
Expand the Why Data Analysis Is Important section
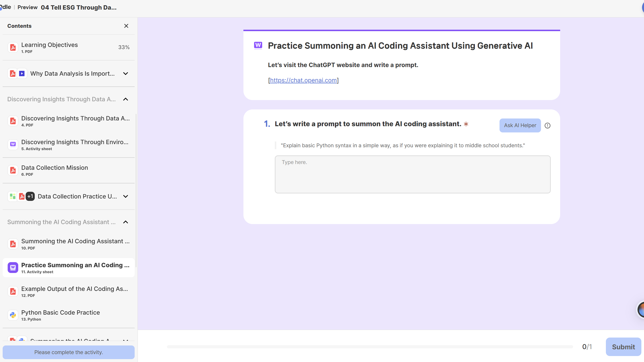[x=126, y=74]
